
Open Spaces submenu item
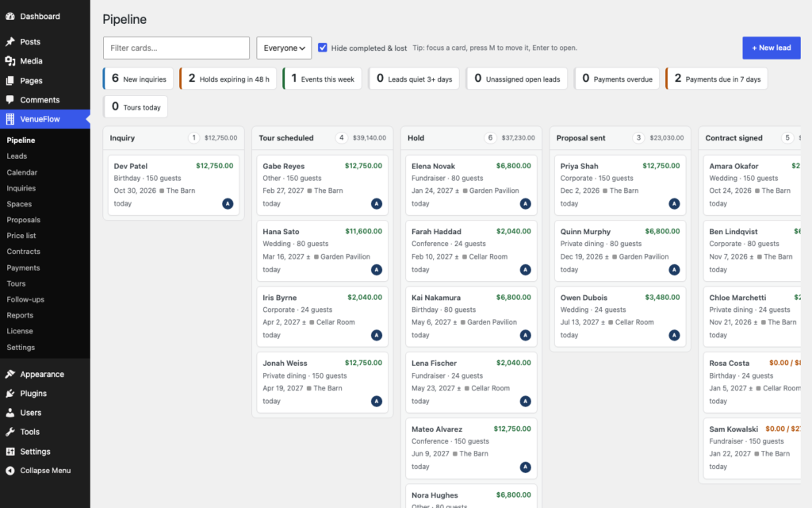click(19, 204)
